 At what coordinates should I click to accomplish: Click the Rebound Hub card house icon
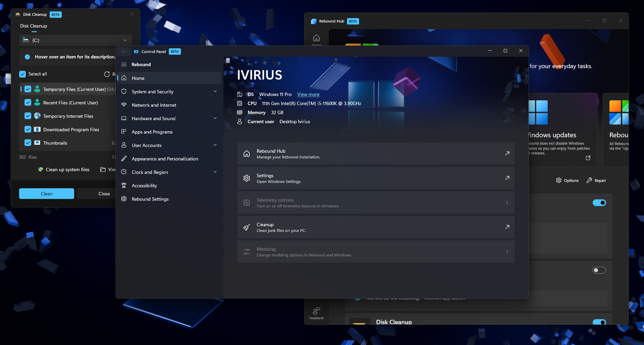pyautogui.click(x=247, y=154)
